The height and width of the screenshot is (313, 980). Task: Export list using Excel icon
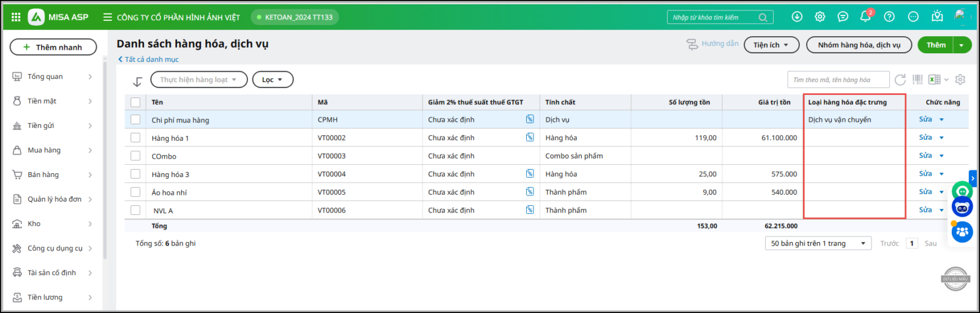coord(934,80)
